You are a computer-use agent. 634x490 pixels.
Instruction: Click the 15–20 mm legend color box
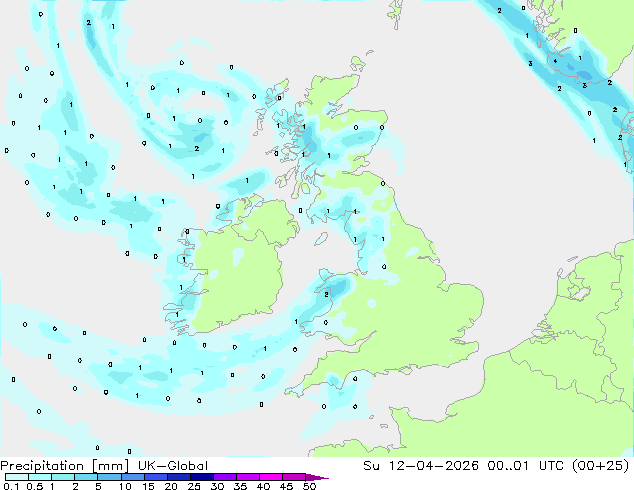coord(155,477)
